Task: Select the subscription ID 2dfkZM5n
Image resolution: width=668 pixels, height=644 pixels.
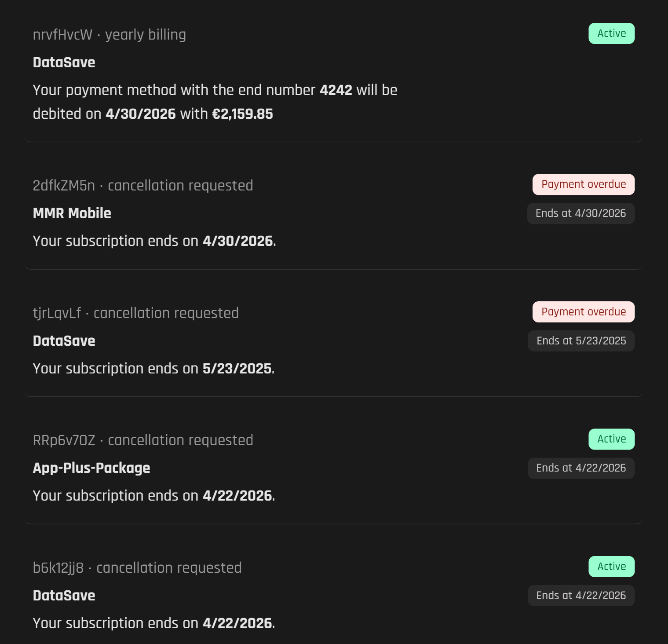Action: (x=64, y=185)
